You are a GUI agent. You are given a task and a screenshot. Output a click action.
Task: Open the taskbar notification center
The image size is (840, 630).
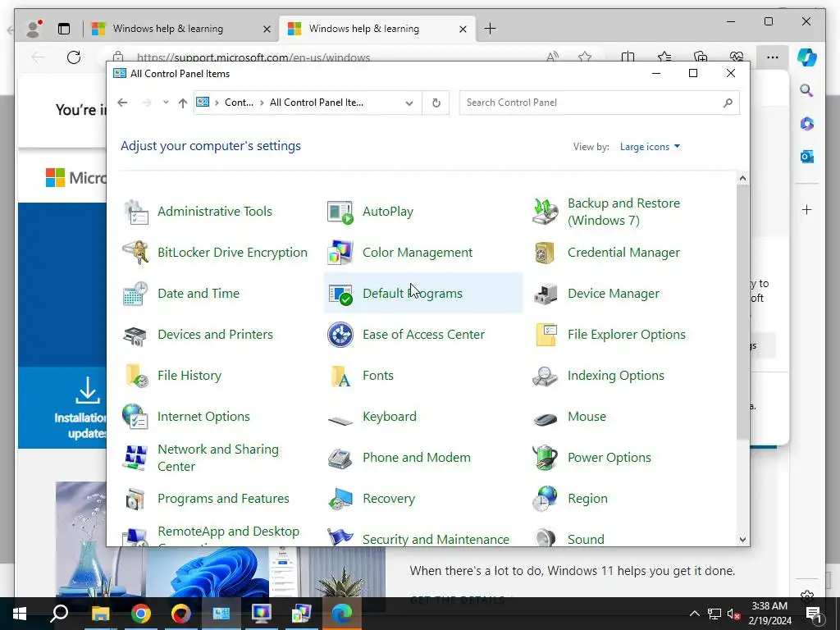tap(814, 614)
